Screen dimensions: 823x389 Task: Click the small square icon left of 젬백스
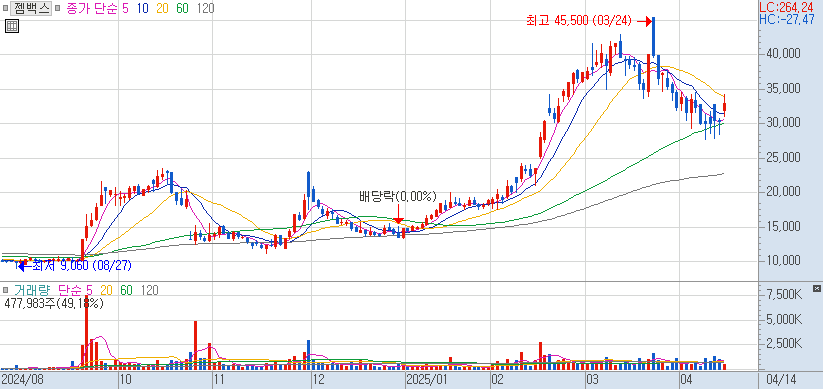(5, 9)
